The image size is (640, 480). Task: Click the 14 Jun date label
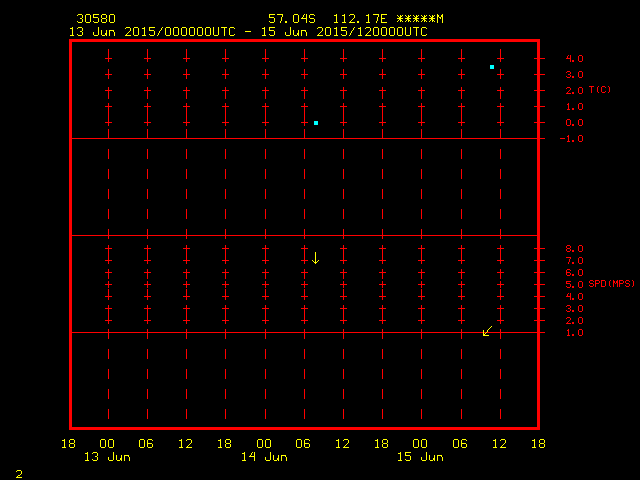pos(264,457)
